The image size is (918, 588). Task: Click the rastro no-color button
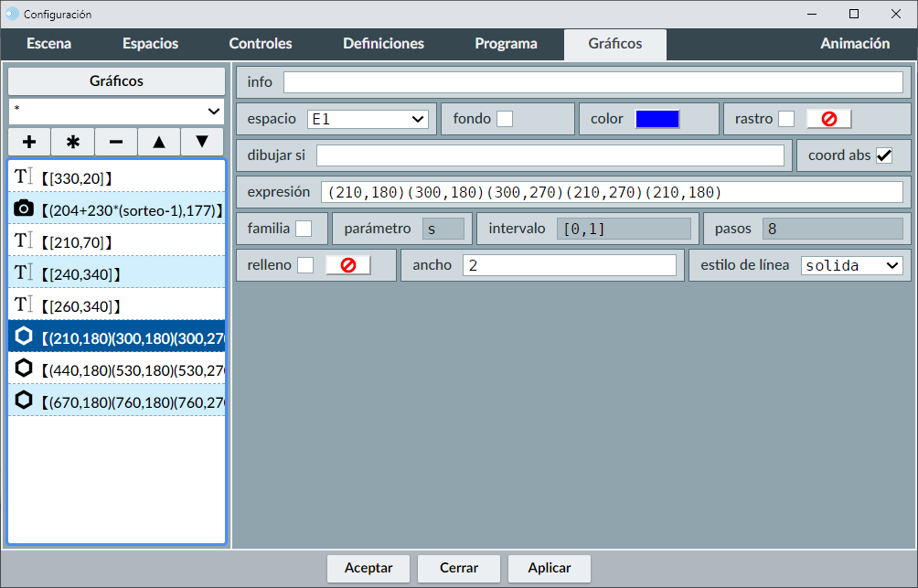(x=828, y=119)
